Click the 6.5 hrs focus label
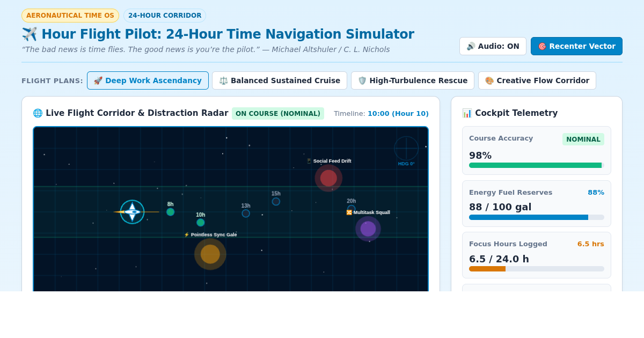The width and height of the screenshot is (644, 338). [x=591, y=244]
